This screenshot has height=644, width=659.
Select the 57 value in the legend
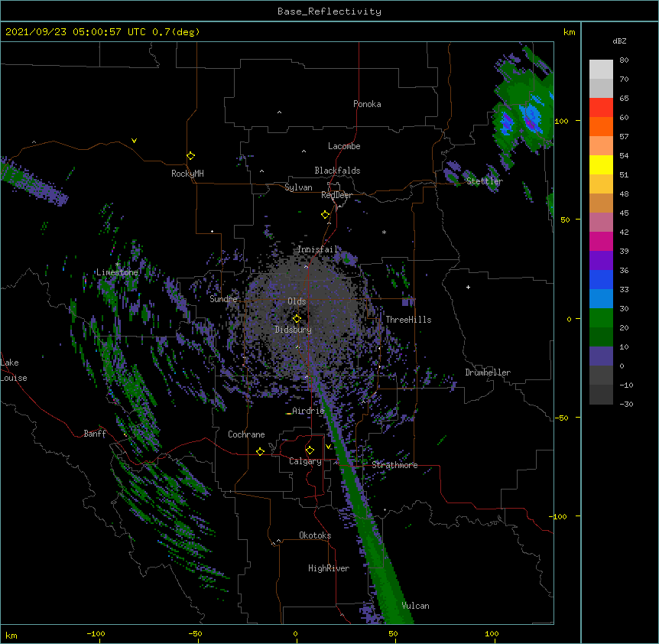pos(624,137)
